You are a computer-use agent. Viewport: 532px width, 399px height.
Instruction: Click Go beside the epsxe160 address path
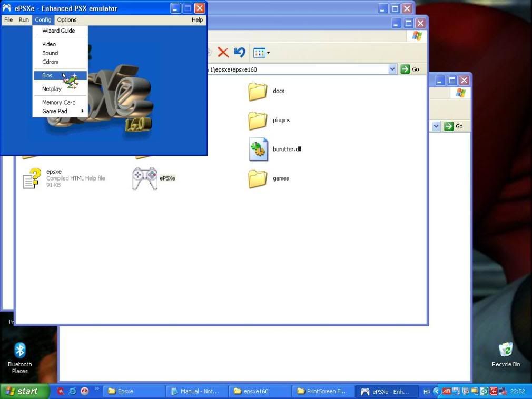[410, 69]
